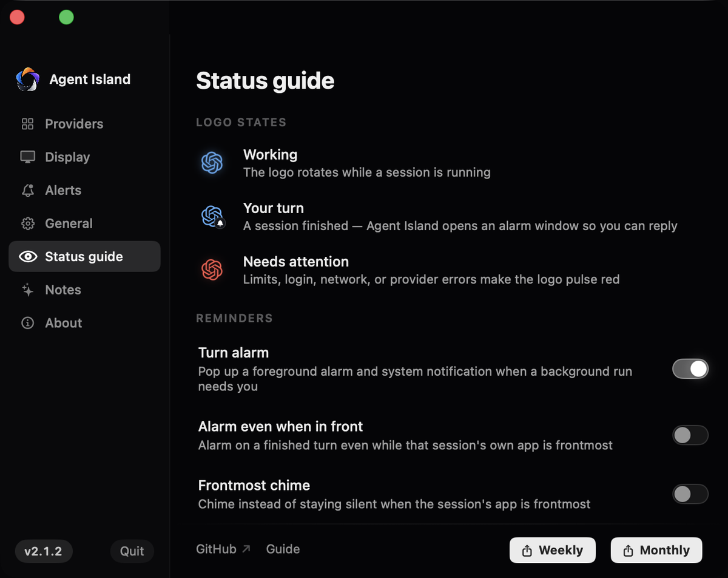Open the About page
The height and width of the screenshot is (578, 728).
point(84,323)
